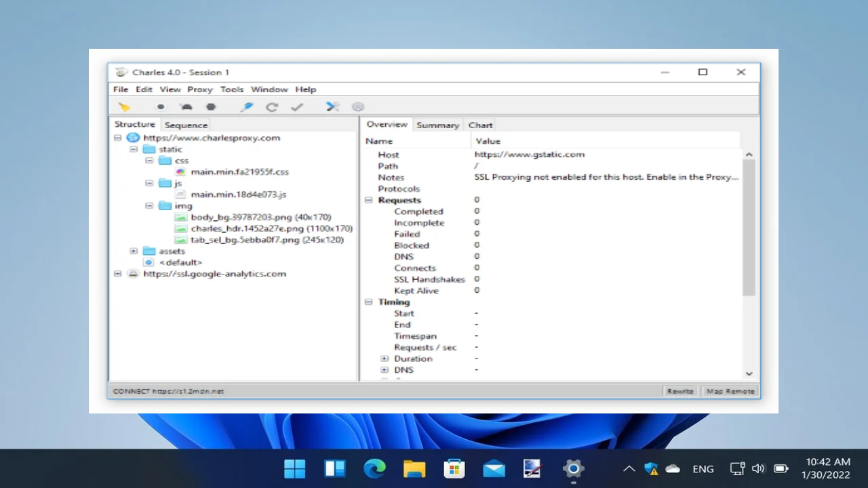Toggle throttling with the turtle icon
The width and height of the screenshot is (868, 488).
[x=186, y=107]
